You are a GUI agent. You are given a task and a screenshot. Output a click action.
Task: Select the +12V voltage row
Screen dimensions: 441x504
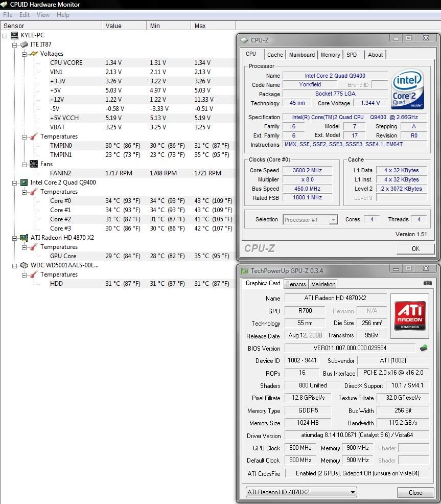[x=142, y=100]
